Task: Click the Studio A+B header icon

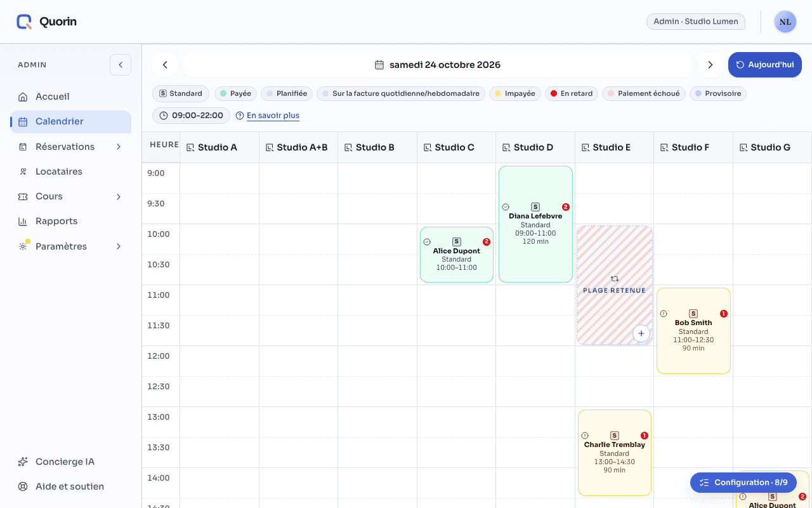Action: [269, 147]
